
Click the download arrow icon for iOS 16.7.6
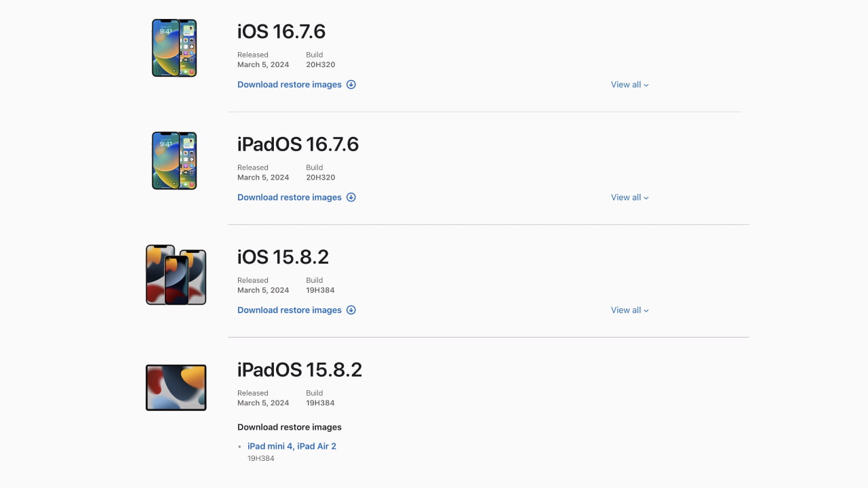click(351, 85)
